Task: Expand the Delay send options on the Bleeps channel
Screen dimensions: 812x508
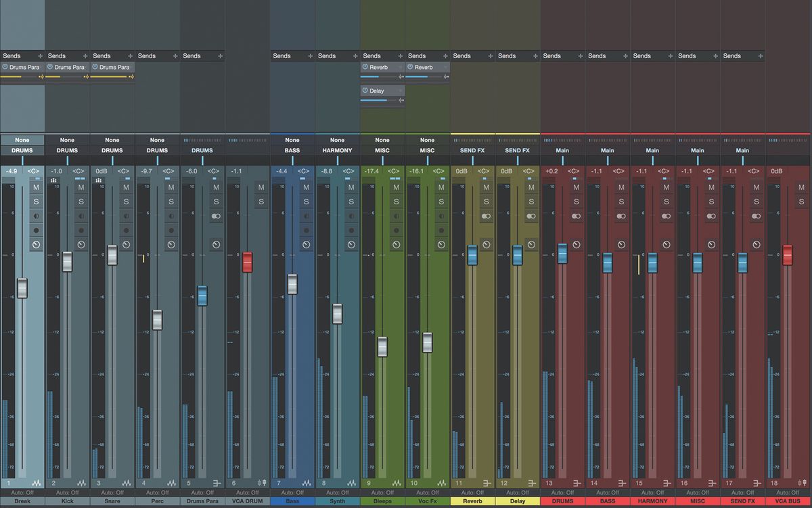Action: pos(402,90)
